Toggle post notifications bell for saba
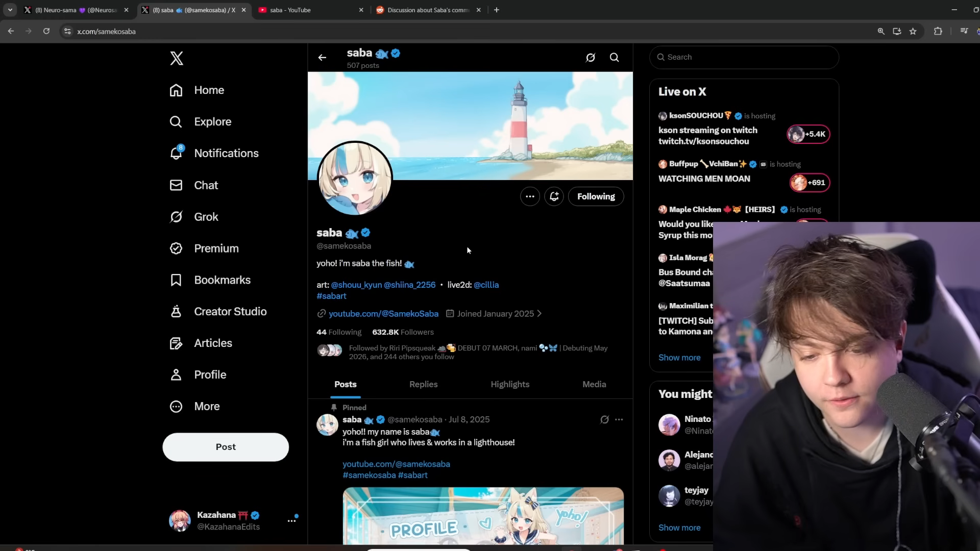This screenshot has height=551, width=980. [x=554, y=196]
